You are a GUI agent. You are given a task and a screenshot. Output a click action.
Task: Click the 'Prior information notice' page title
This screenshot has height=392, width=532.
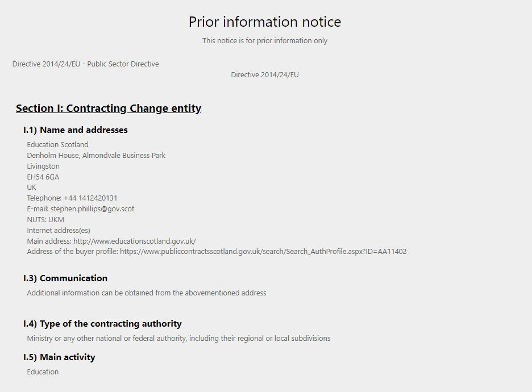(265, 22)
